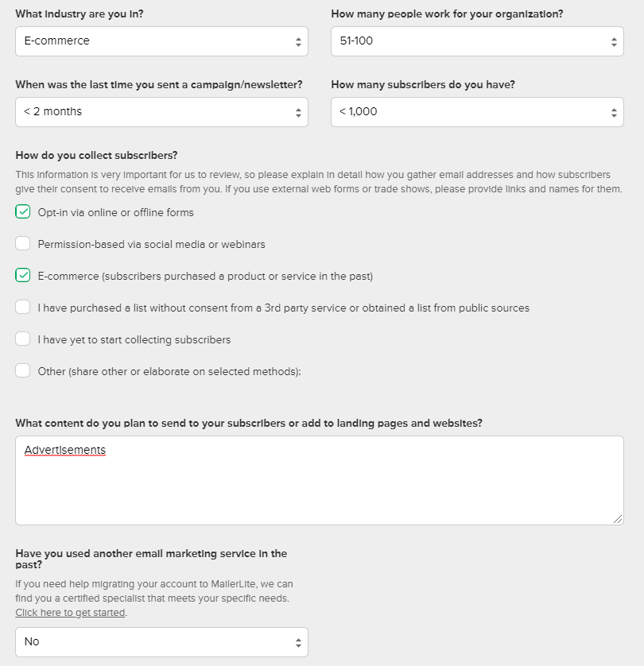Click the 'Click here to get started' link
The height and width of the screenshot is (666, 644).
[x=71, y=613]
